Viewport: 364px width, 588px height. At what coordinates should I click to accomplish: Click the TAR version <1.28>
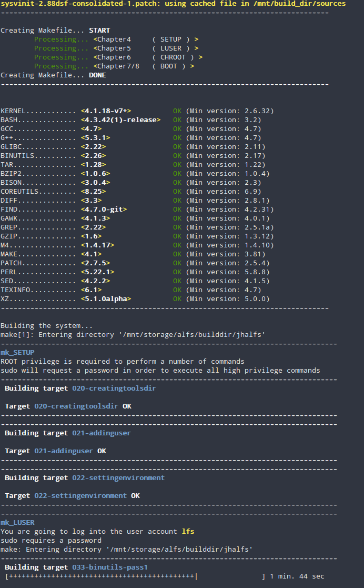pyautogui.click(x=93, y=165)
